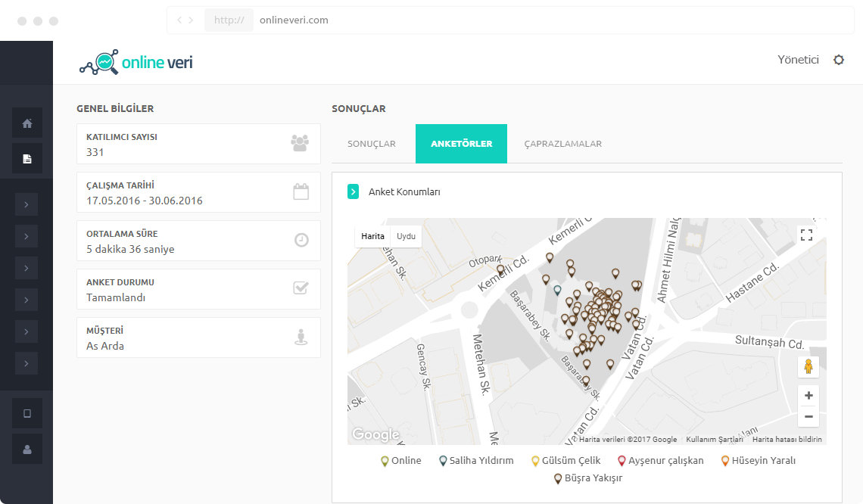Click the tablet device icon in sidebar
863x504 pixels.
(27, 413)
